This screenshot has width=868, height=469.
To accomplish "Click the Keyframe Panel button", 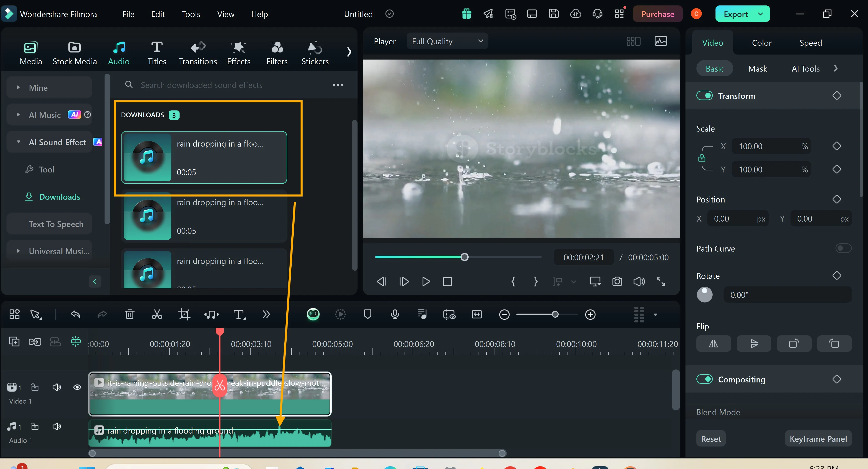I will coord(818,438).
